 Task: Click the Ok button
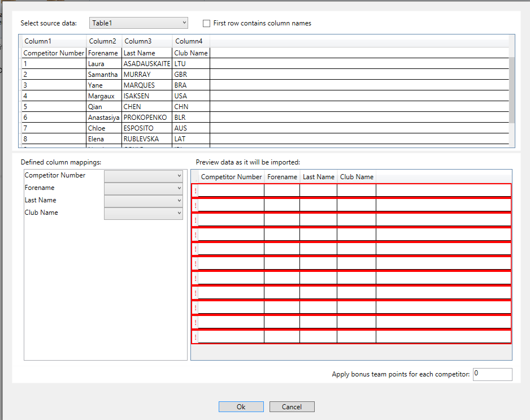[x=241, y=407]
